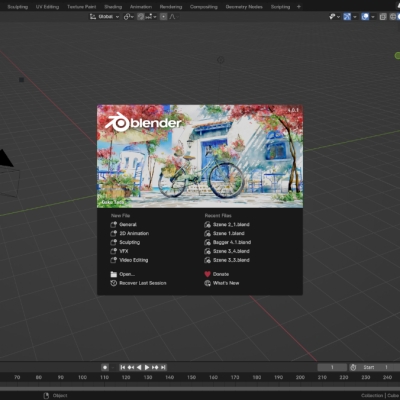Toggle viewport overlays button
400x400 pixels.
(x=365, y=16)
